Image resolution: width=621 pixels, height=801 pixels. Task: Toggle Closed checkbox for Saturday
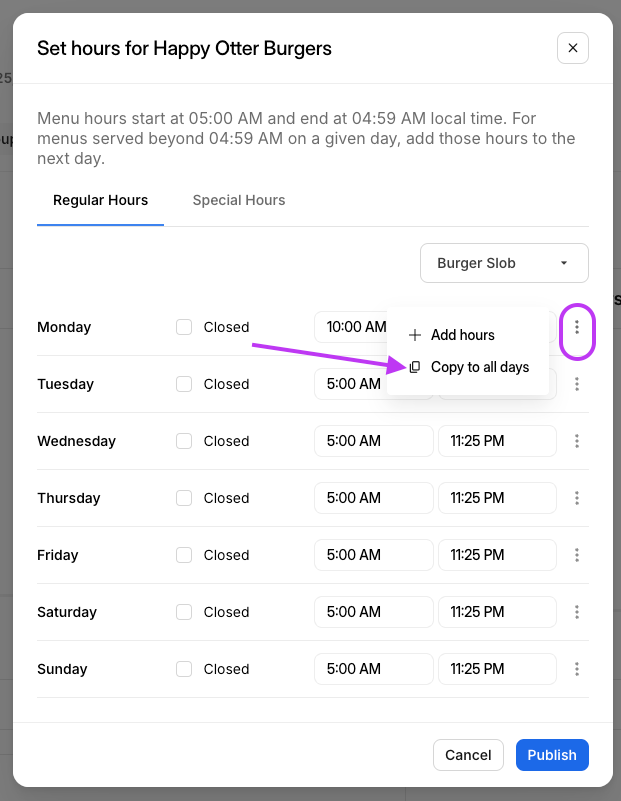pos(184,612)
